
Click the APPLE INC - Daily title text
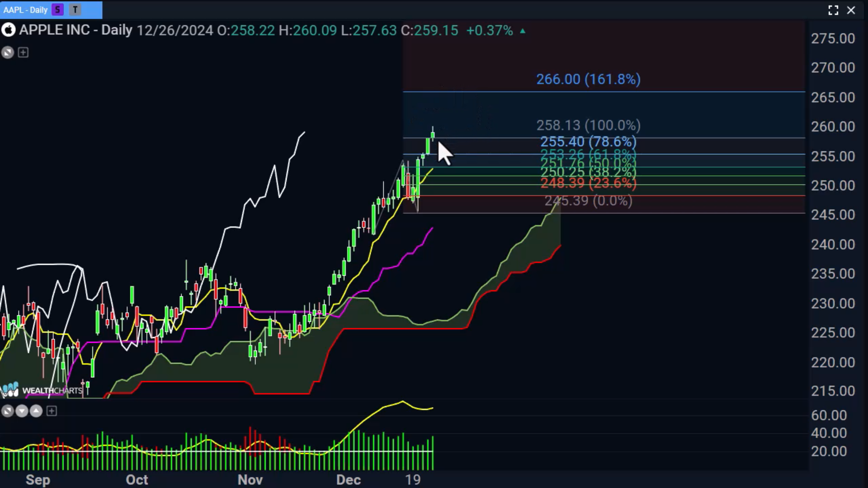(x=76, y=30)
